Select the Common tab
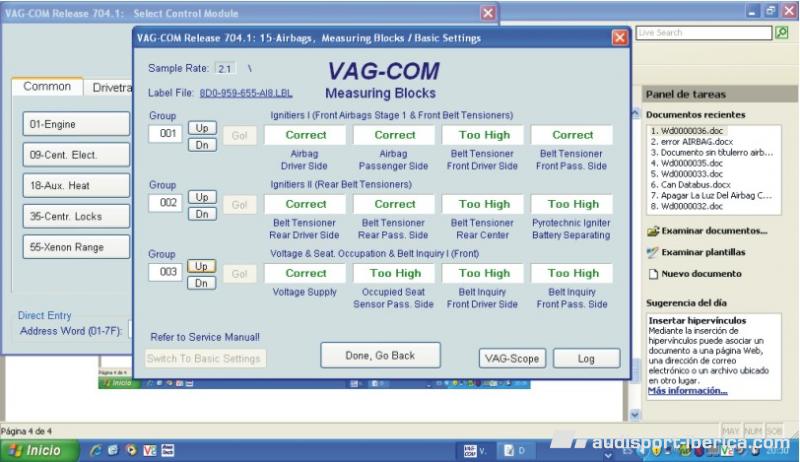 click(47, 87)
